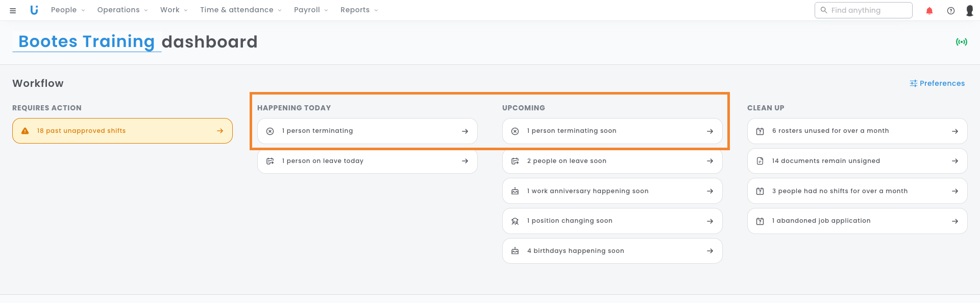Expand the Operations dropdown menu
Viewport: 980px width, 303px height.
[122, 10]
